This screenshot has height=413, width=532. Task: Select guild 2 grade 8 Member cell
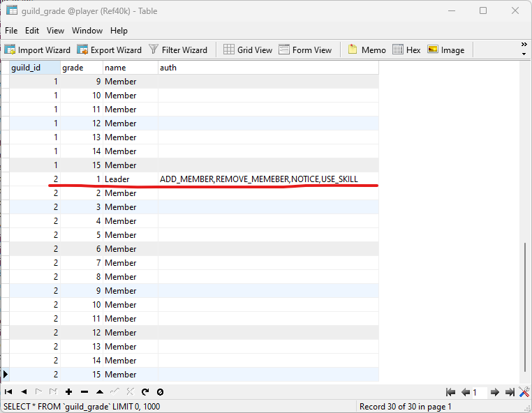(131, 277)
